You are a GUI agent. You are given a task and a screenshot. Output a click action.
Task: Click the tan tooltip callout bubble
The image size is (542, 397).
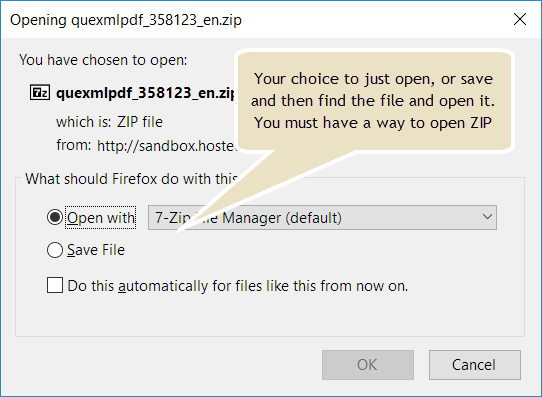pos(374,101)
